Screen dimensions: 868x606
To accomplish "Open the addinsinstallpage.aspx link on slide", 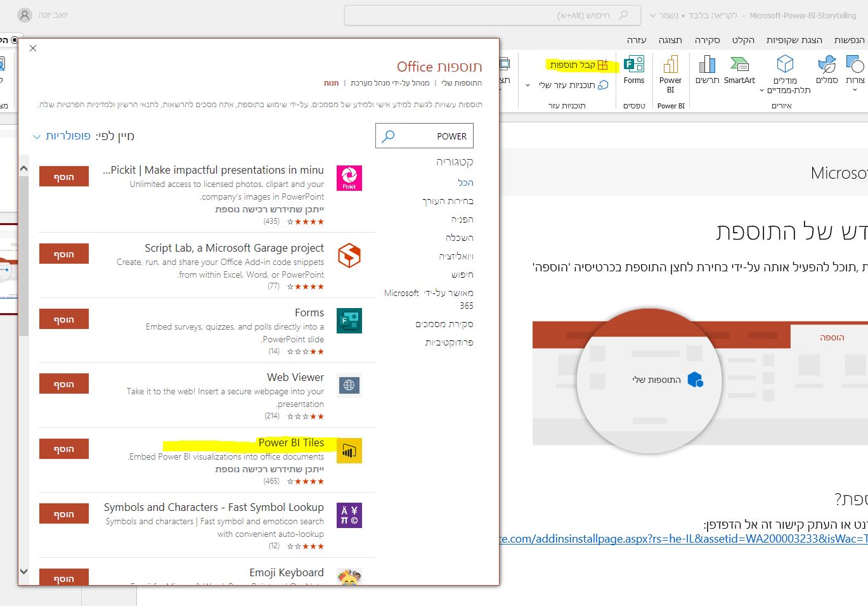I will pyautogui.click(x=683, y=539).
